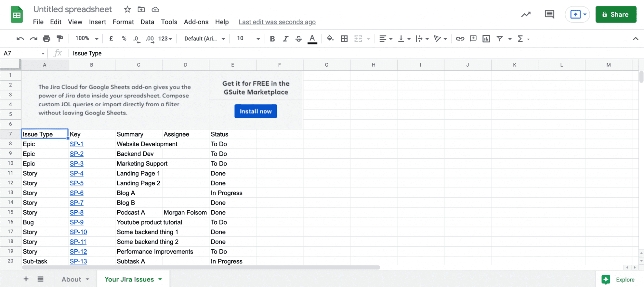The image size is (644, 287).
Task: Print the spreadsheet using printer icon
Action: (47, 39)
